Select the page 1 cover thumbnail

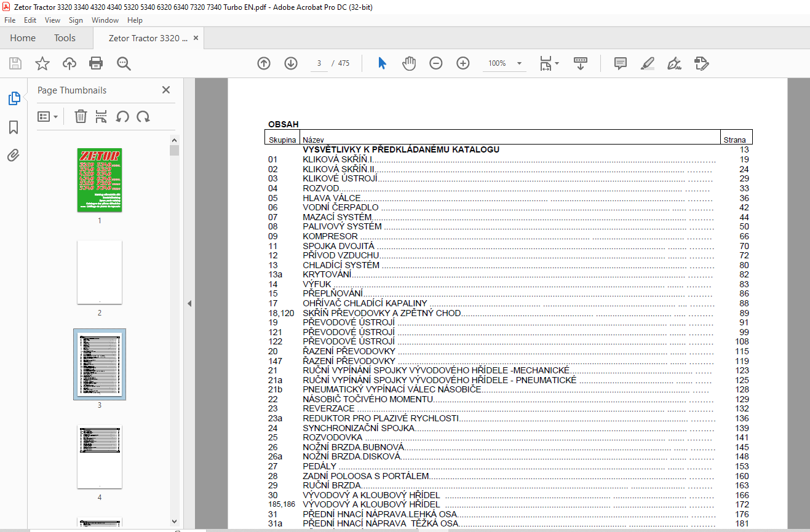tap(100, 180)
